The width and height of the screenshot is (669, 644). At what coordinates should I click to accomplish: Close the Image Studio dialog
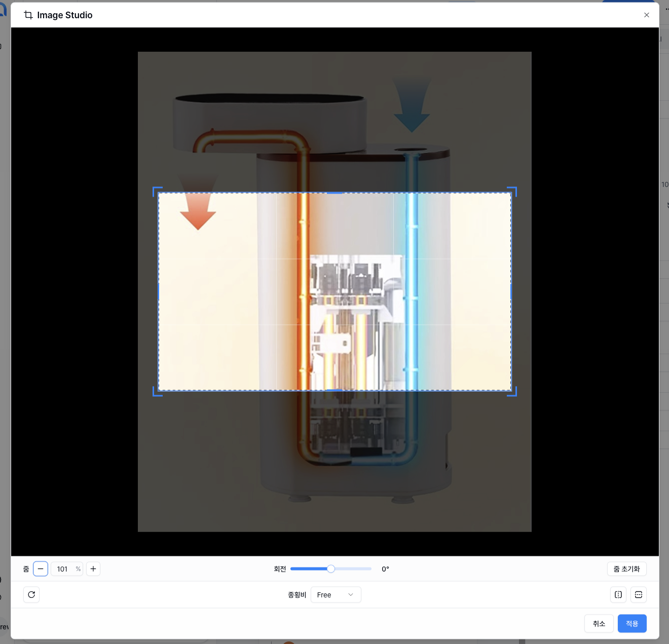[647, 15]
